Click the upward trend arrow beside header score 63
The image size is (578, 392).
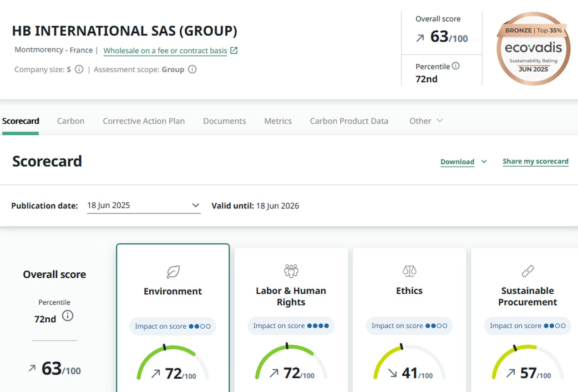click(420, 38)
